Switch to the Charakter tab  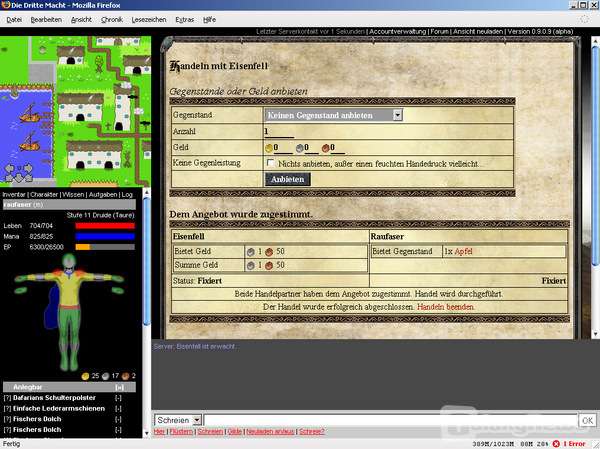[44, 194]
